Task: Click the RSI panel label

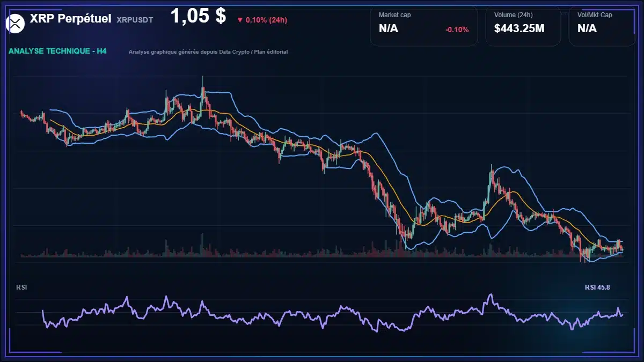Action: [21, 287]
